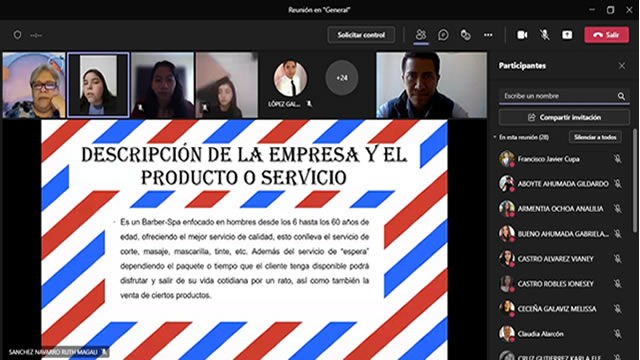Click BUENO AHUMADA GABRIELA avatar

[507, 233]
